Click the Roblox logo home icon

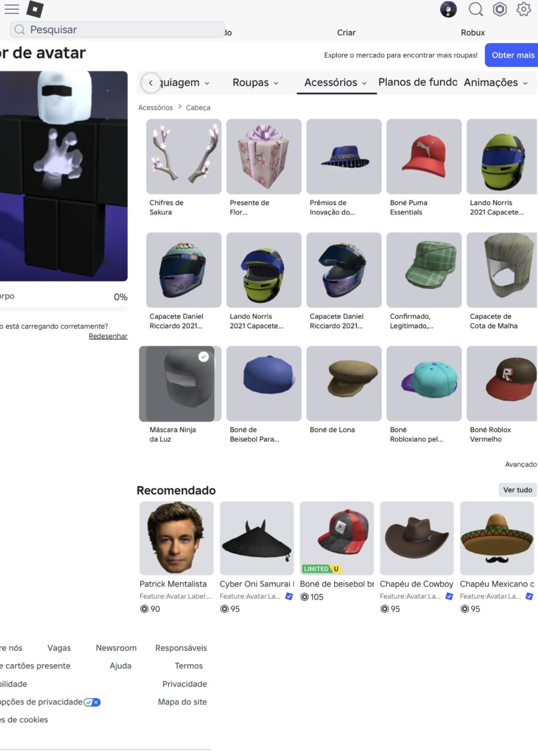pos(35,9)
